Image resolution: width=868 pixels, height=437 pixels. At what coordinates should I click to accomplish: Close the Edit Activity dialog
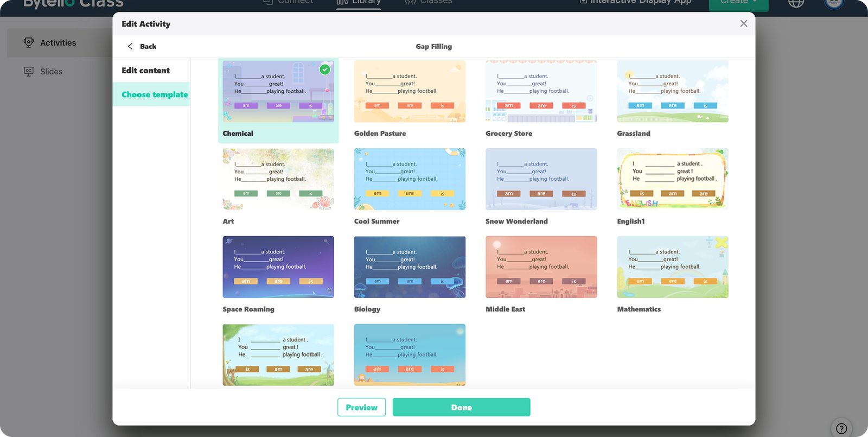743,23
